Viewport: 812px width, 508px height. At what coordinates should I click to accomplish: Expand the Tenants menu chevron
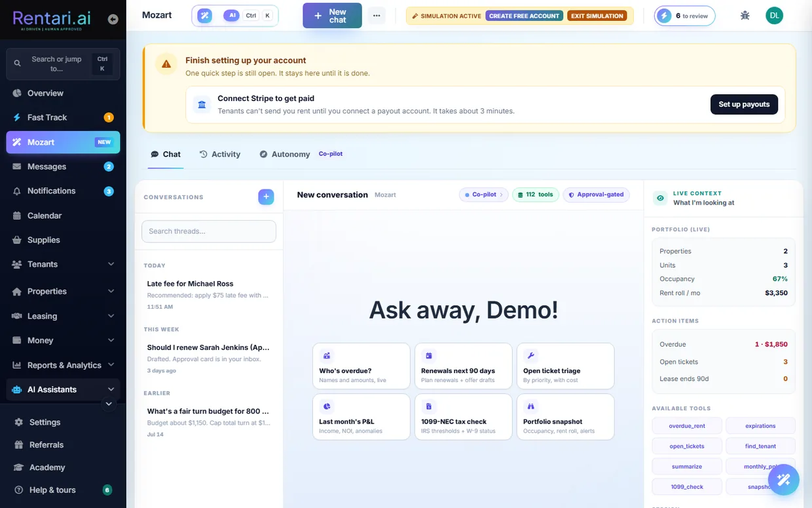pyautogui.click(x=111, y=264)
